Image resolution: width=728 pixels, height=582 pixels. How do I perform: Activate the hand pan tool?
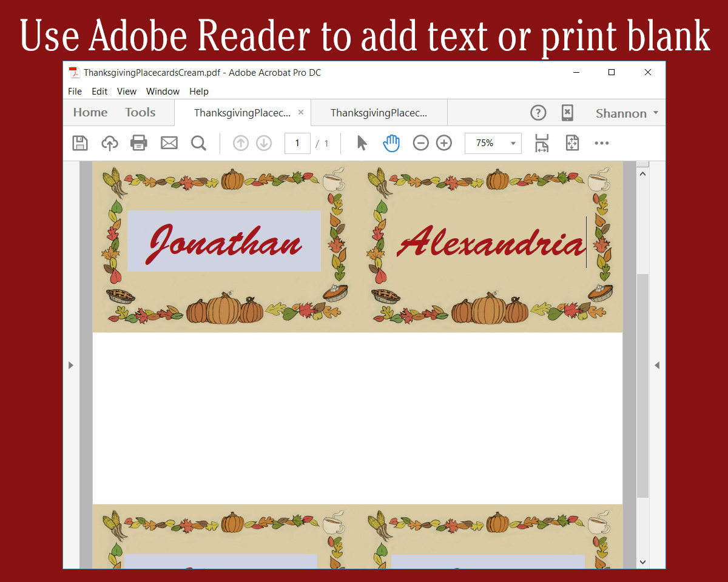392,143
